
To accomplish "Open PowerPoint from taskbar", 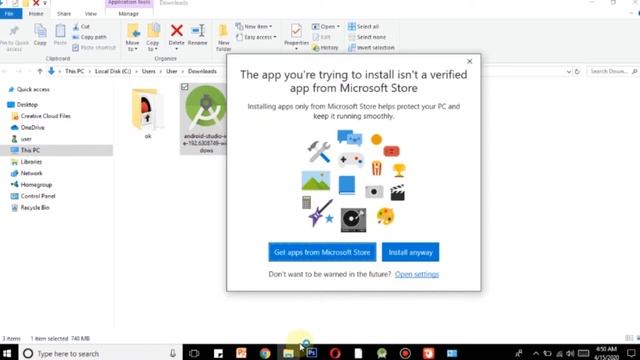I will click(x=241, y=353).
